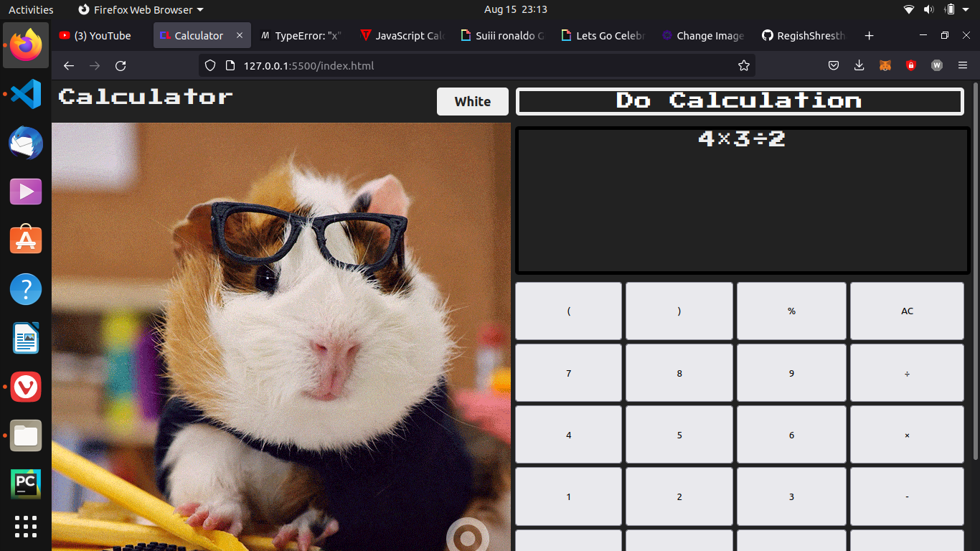Open Vivaldi browser from the dock

point(26,387)
